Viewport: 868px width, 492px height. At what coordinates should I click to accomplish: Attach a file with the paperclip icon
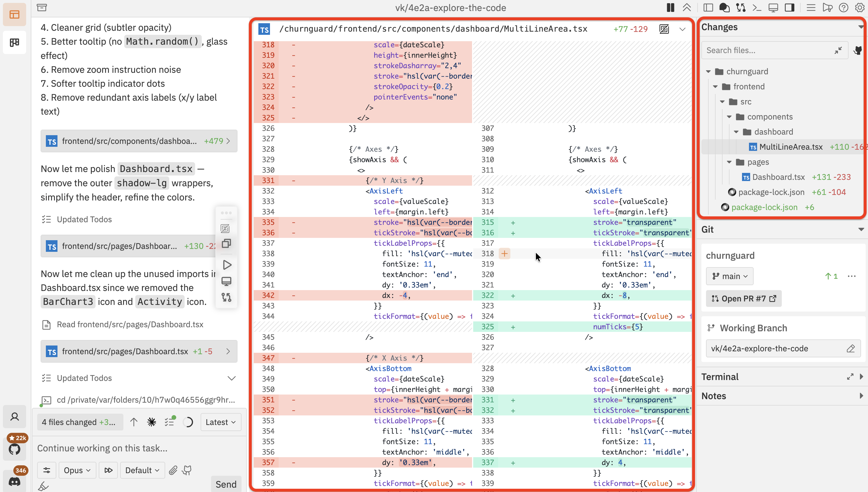(x=173, y=470)
